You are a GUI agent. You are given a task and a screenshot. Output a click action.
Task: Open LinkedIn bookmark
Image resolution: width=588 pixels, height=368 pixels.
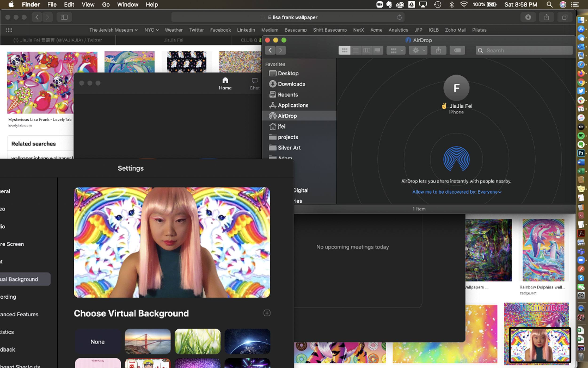point(246,30)
